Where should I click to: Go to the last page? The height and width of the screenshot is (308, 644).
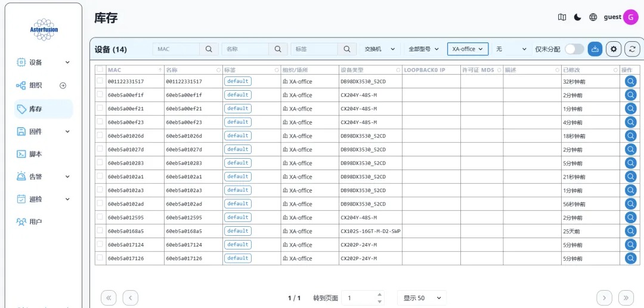[626, 298]
